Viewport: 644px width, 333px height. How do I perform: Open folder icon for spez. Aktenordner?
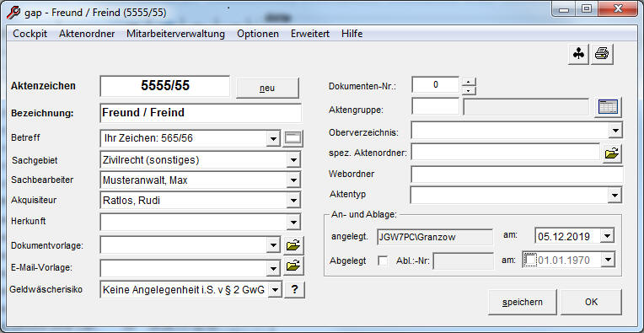tap(612, 154)
